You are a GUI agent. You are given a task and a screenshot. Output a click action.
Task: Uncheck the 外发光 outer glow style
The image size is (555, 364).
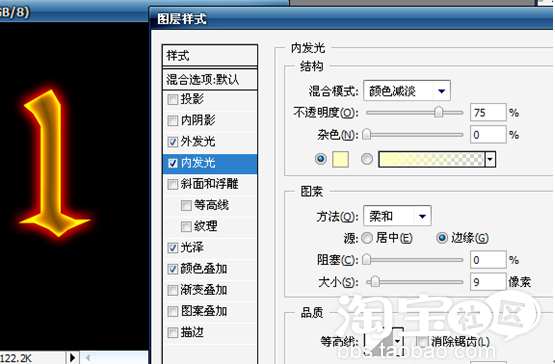[x=172, y=142]
